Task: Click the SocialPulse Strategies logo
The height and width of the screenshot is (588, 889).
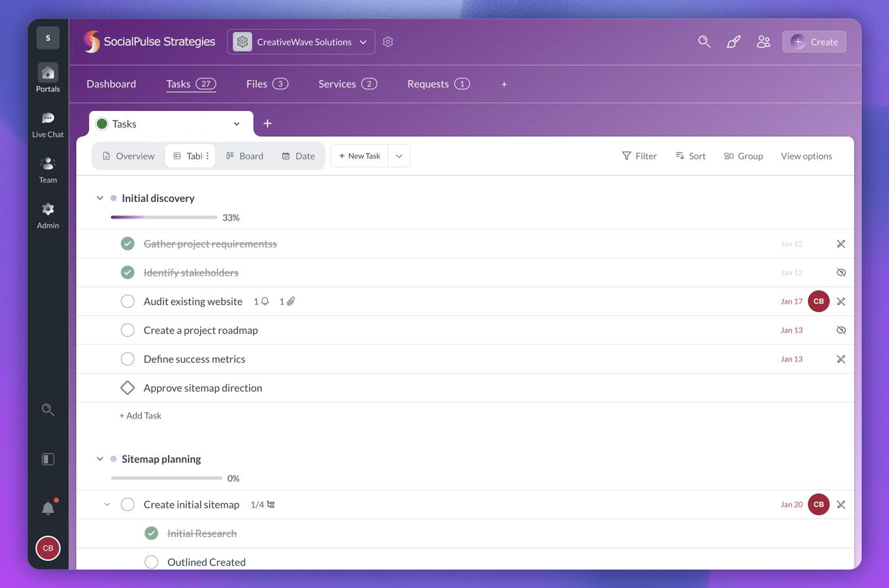Action: point(150,42)
